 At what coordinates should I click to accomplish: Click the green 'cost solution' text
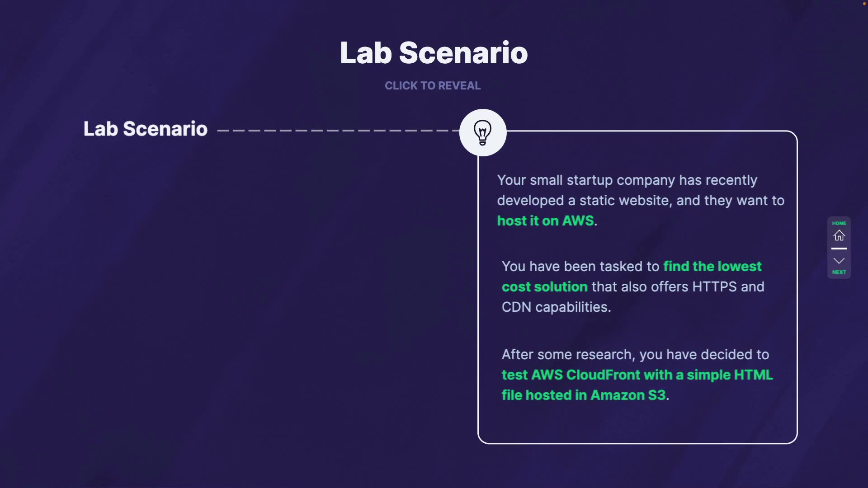point(544,287)
